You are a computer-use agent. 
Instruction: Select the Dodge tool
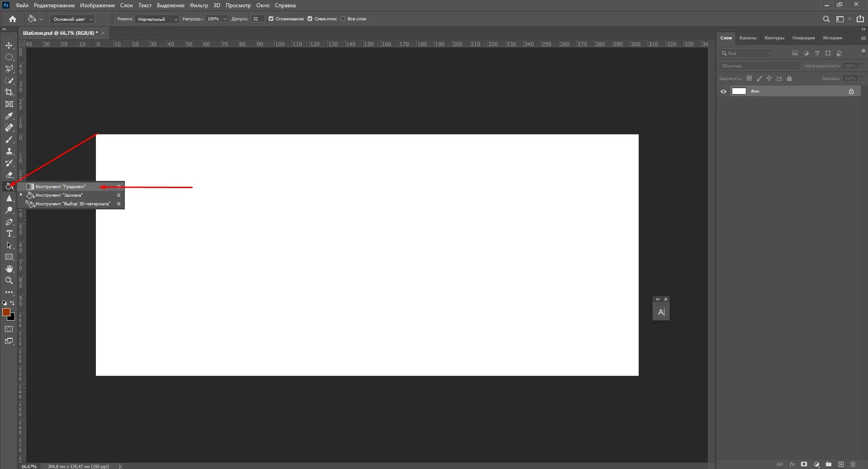pyautogui.click(x=9, y=210)
